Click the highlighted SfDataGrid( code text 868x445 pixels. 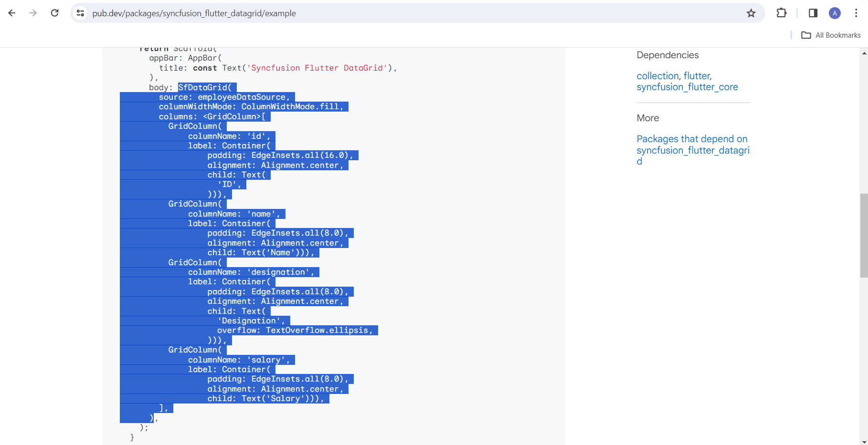pos(205,87)
